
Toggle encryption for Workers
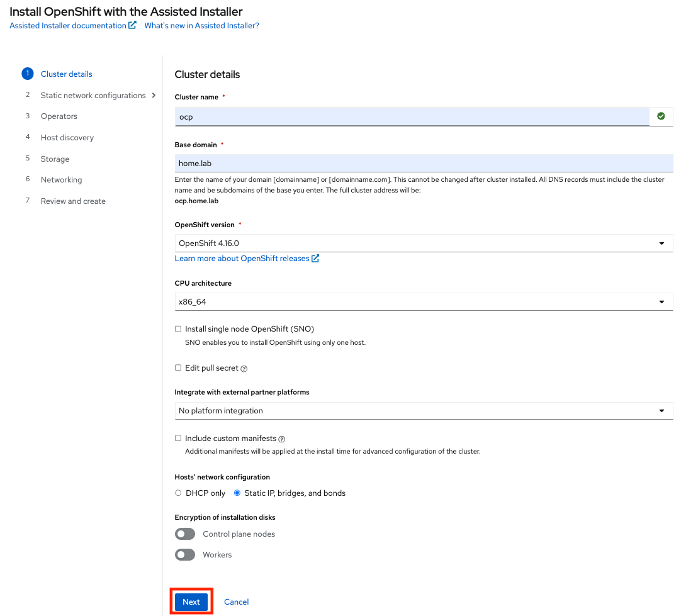coord(185,555)
